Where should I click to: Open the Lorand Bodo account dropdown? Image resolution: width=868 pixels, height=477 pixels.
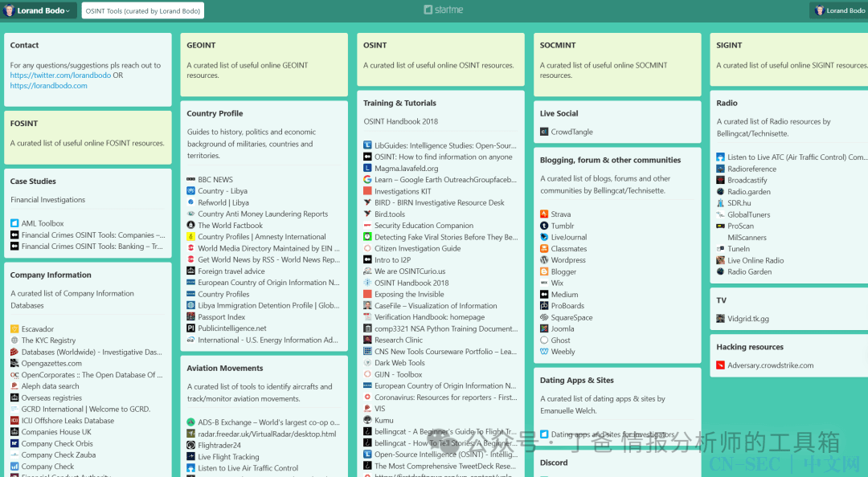coord(38,10)
